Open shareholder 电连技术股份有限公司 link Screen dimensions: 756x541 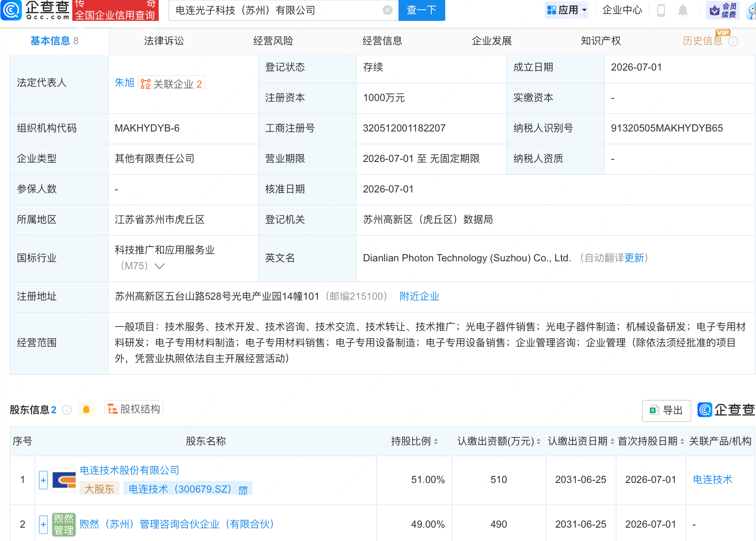point(129,470)
